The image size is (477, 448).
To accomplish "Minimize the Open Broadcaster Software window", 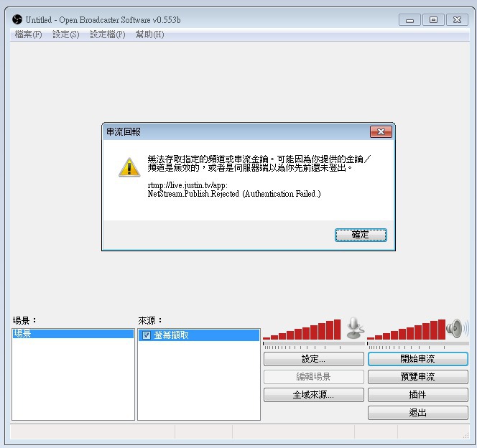I will 409,20.
